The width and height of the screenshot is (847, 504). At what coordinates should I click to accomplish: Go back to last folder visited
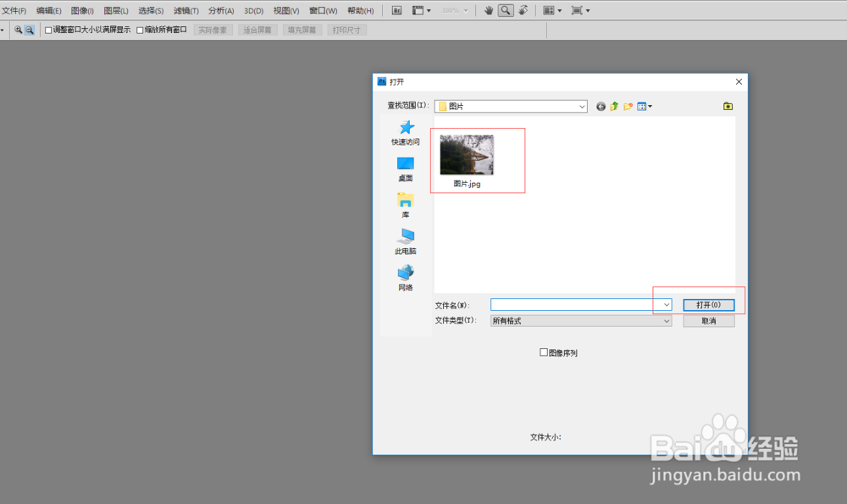pos(601,107)
